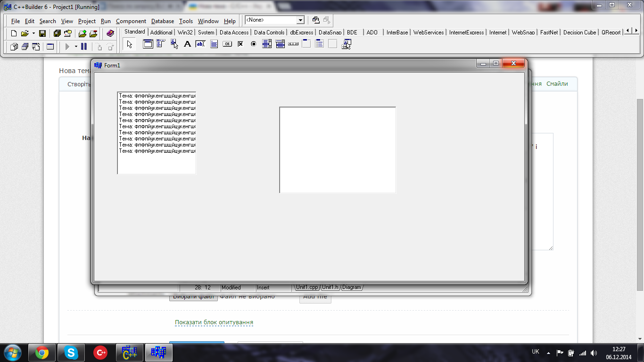Select the Button component icon
The height and width of the screenshot is (362, 644).
coord(227,44)
